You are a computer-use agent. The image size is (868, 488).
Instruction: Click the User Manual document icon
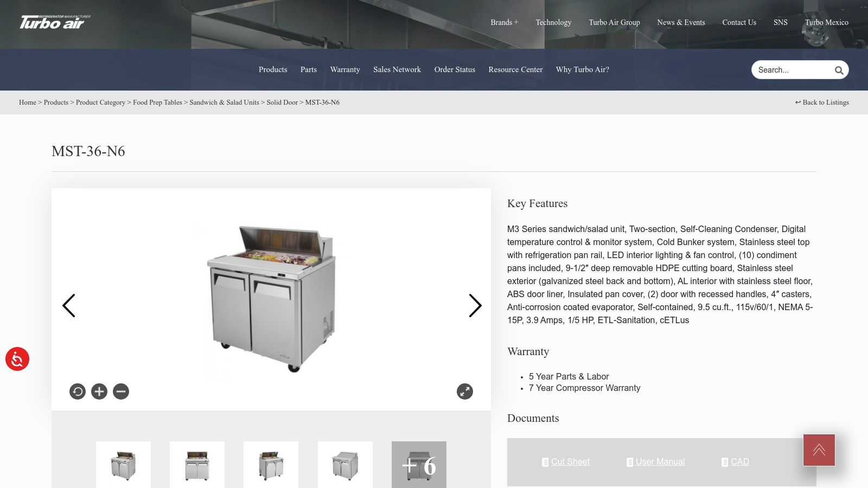click(630, 463)
